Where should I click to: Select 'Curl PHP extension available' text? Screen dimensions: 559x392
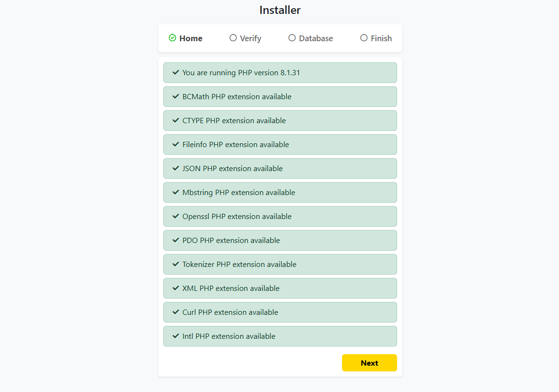pos(230,312)
